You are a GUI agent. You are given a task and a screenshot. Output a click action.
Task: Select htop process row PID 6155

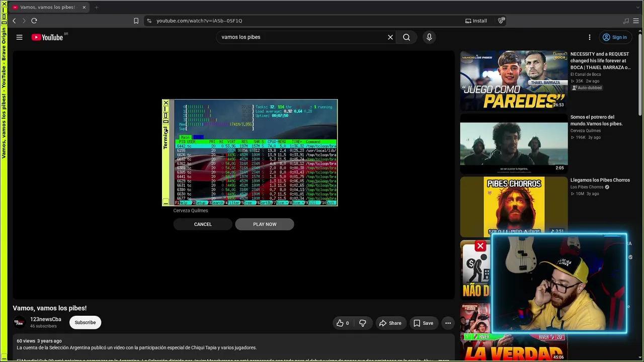click(x=256, y=150)
